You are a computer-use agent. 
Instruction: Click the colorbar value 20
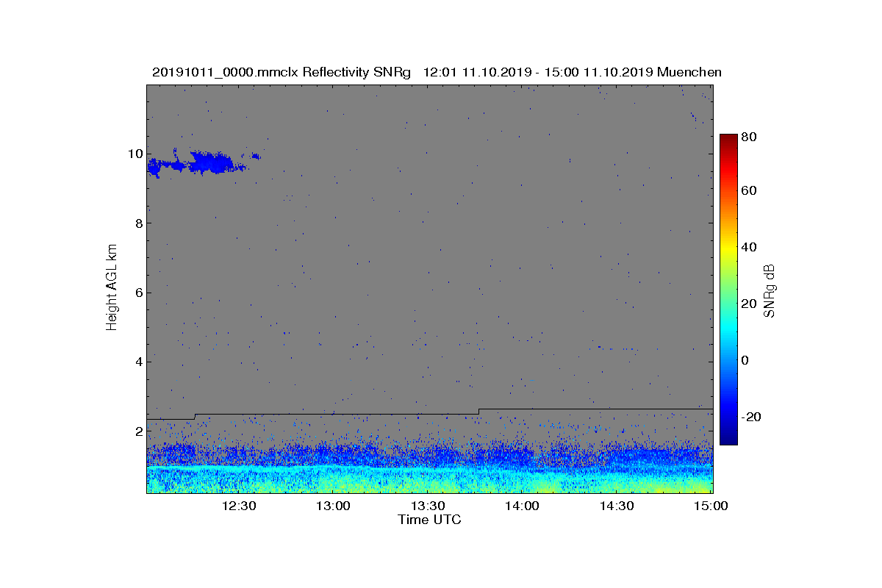(749, 304)
